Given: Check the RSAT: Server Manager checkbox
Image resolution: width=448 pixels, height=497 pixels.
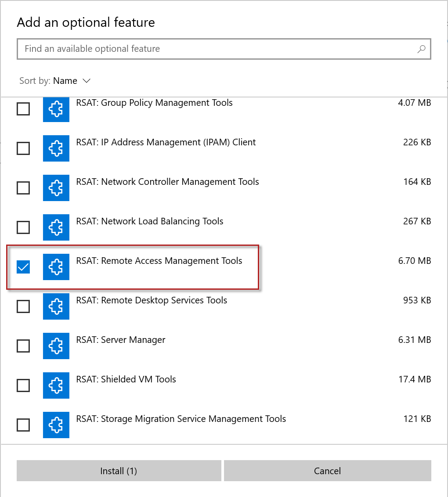Looking at the screenshot, I should [x=23, y=346].
